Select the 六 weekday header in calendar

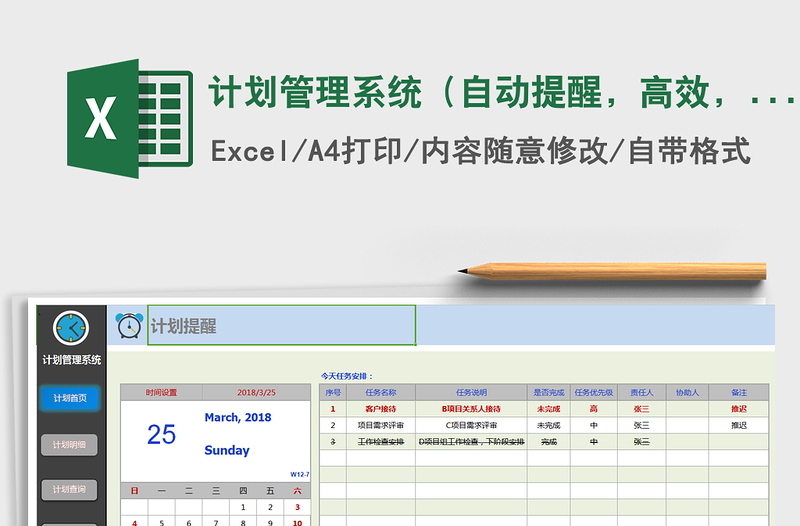tap(297, 491)
